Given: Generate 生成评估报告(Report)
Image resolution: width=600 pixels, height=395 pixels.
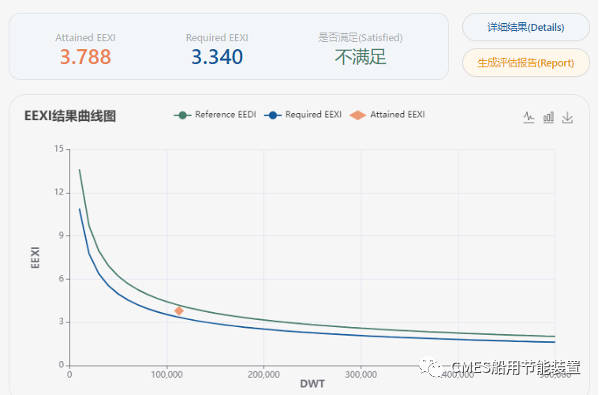Looking at the screenshot, I should click(x=525, y=63).
